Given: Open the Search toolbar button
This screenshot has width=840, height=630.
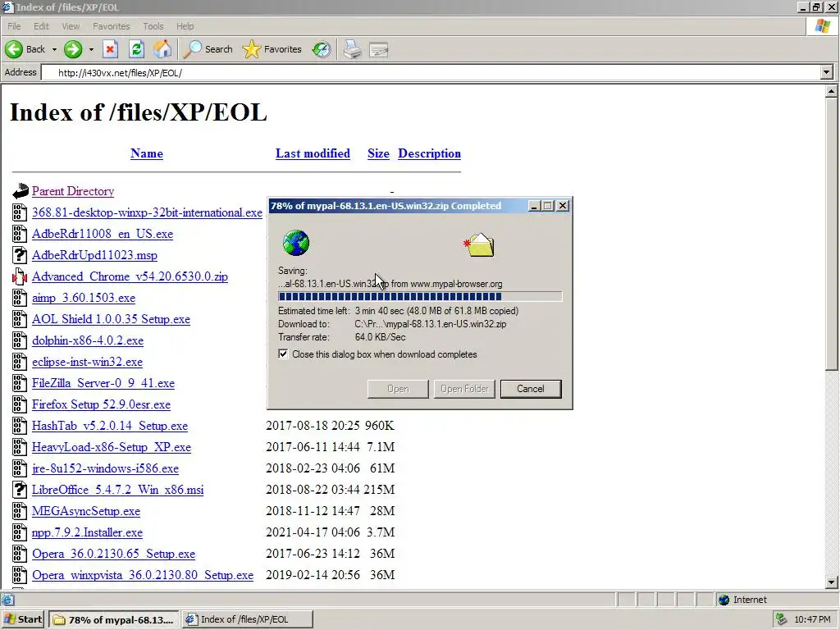Looking at the screenshot, I should pyautogui.click(x=208, y=49).
